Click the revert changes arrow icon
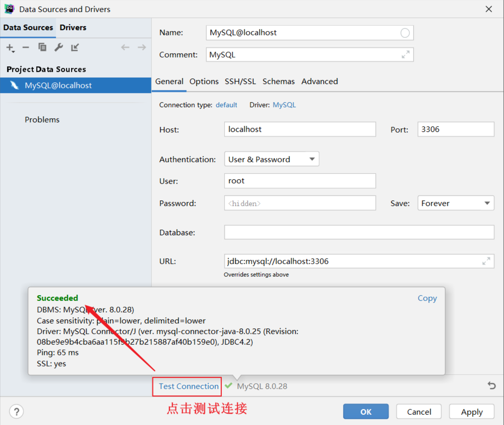 [x=492, y=385]
